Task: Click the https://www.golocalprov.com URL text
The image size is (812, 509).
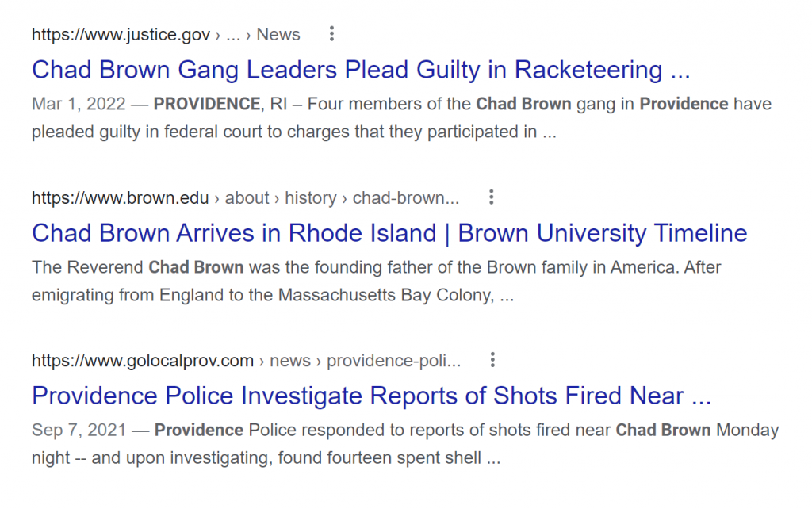Action: tap(143, 361)
